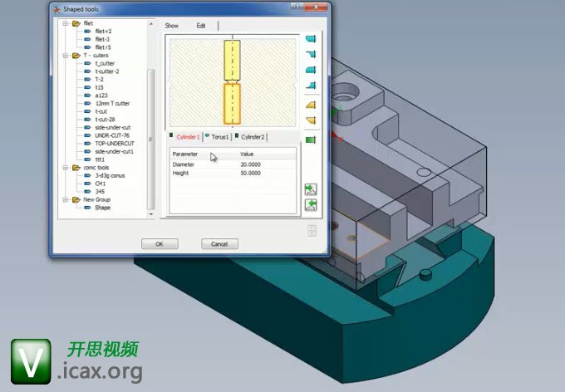This screenshot has width=565, height=392.
Task: Select side-under-cut tool item
Action: pos(113,128)
